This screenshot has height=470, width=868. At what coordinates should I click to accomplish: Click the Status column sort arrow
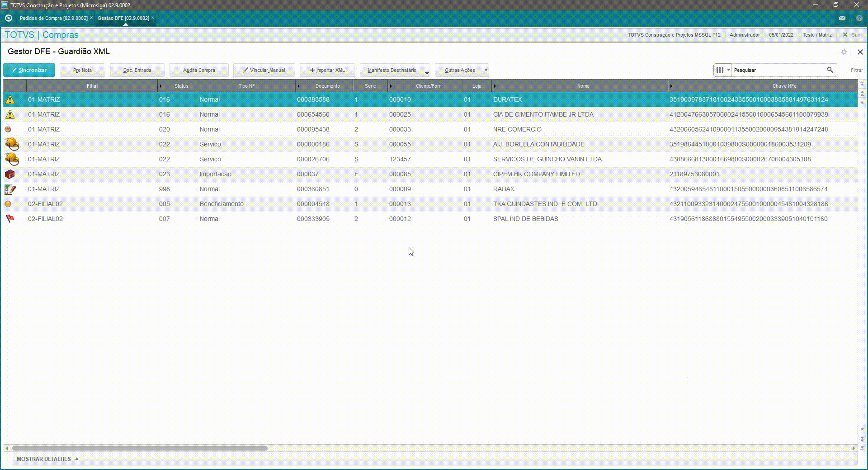160,86
